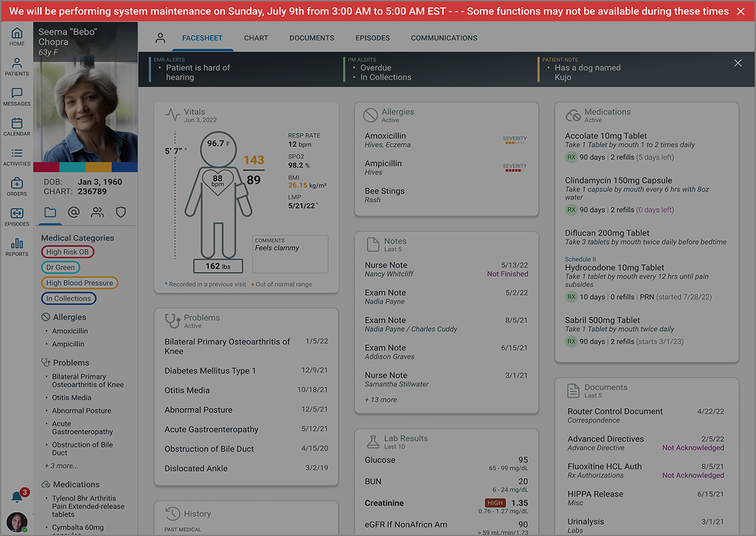Open the Orders module icon

pyautogui.click(x=17, y=187)
